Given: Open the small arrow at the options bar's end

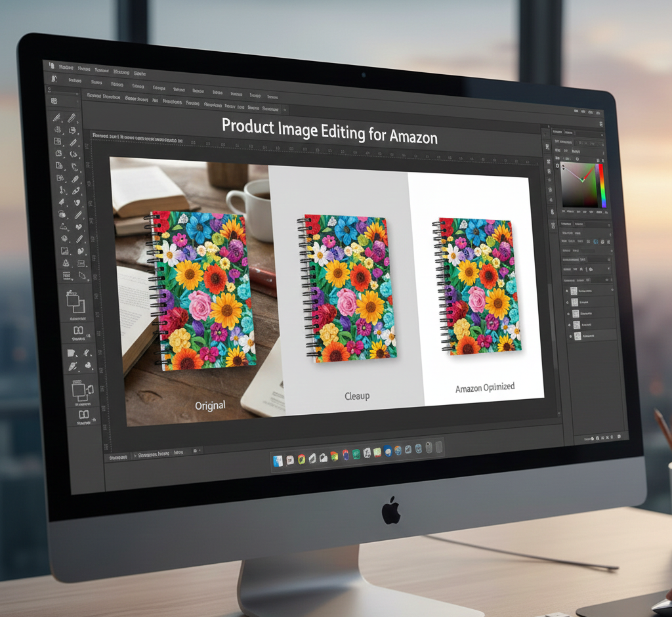Looking at the screenshot, I should point(284,109).
